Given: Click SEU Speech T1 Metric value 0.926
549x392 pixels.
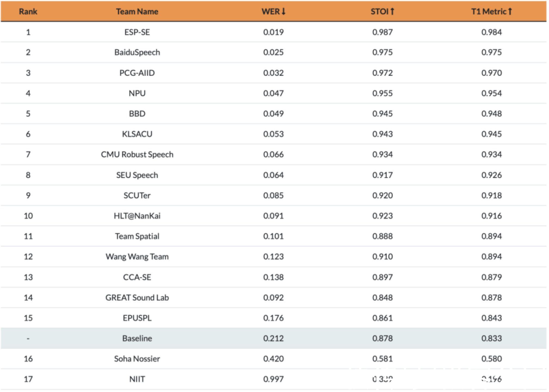Looking at the screenshot, I should pyautogui.click(x=492, y=175).
